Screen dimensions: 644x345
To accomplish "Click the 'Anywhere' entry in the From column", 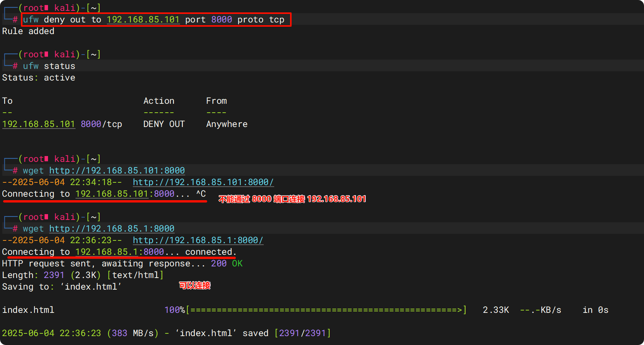I will point(227,124).
